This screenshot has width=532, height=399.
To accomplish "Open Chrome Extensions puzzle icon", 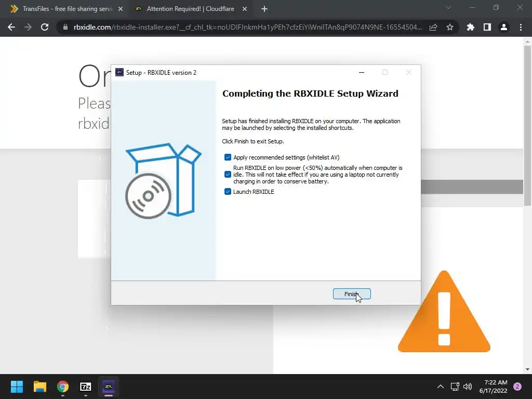I will [470, 27].
